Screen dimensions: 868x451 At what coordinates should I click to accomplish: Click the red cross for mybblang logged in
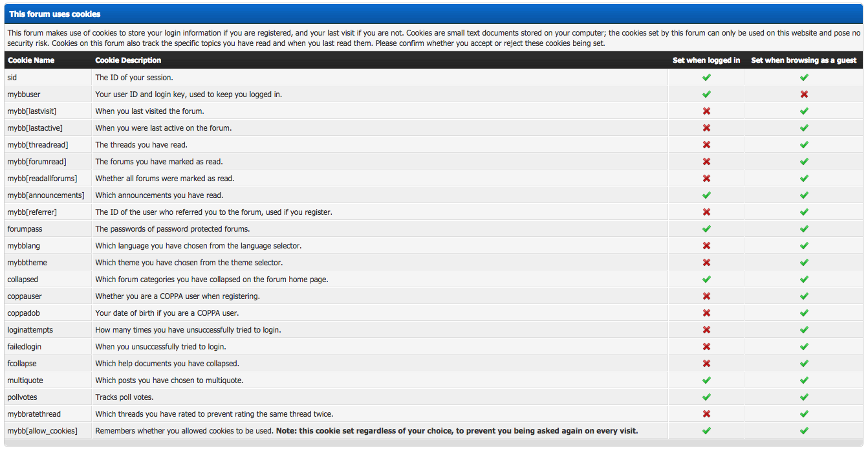tap(706, 246)
